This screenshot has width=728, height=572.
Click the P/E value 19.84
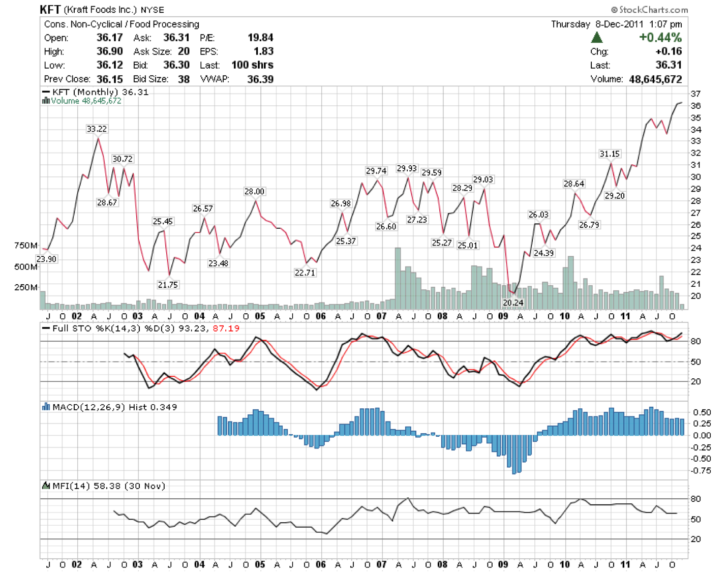point(260,38)
